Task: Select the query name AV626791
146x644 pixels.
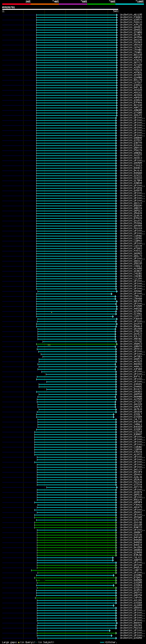Action: tap(8, 8)
